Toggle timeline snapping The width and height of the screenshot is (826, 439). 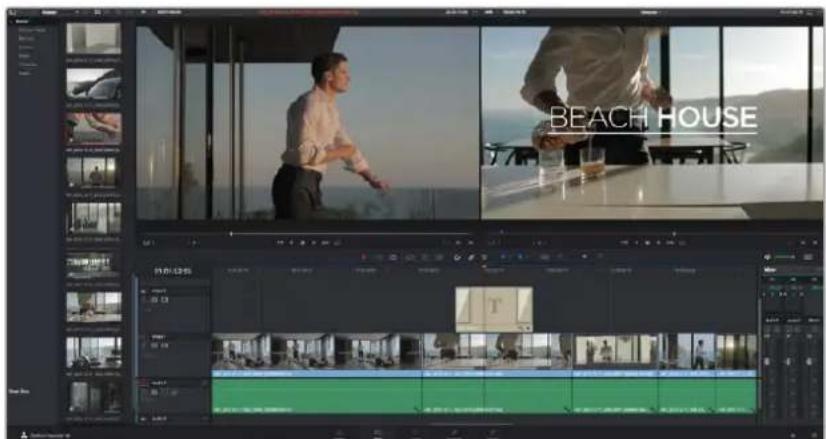click(x=457, y=257)
